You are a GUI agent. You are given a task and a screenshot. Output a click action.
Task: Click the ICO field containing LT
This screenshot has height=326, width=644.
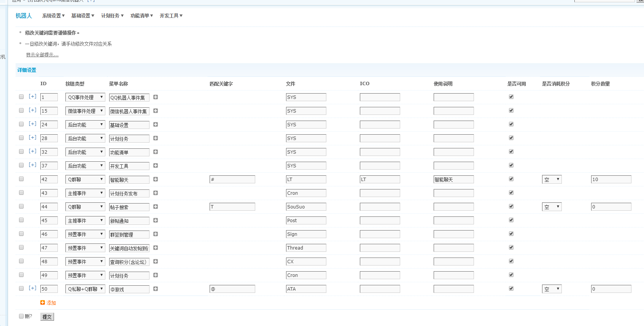point(380,180)
